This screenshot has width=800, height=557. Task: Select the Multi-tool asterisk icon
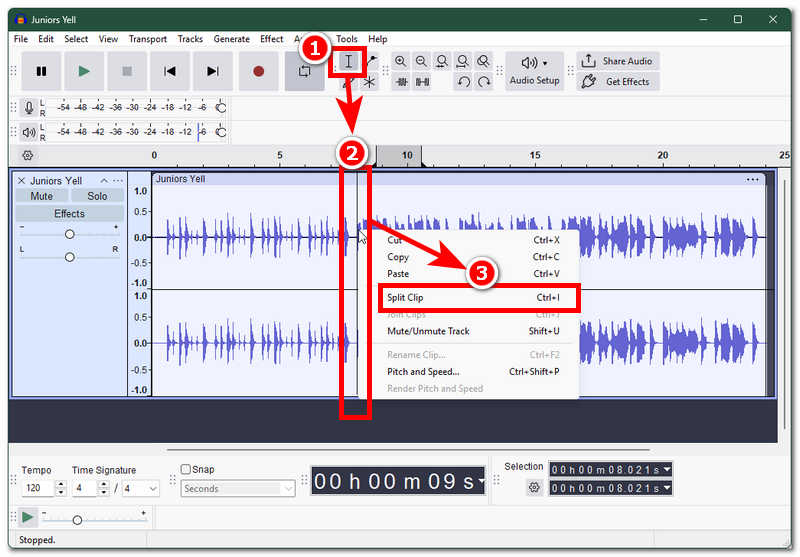click(369, 82)
